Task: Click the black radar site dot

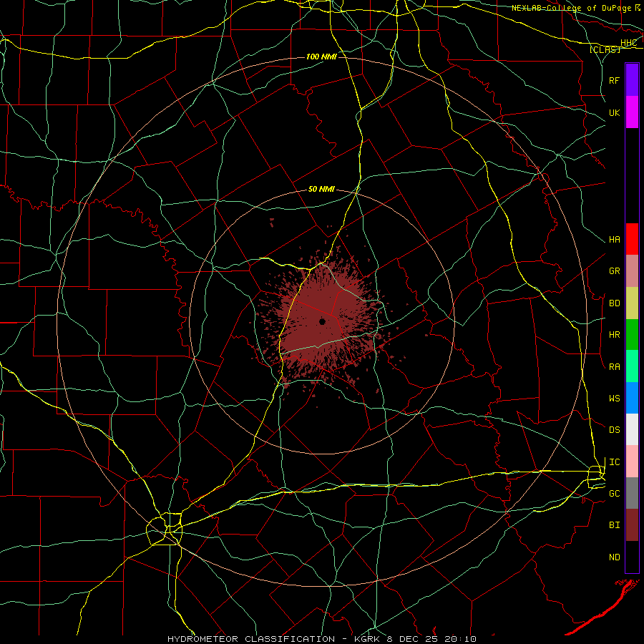Action: pos(323,321)
